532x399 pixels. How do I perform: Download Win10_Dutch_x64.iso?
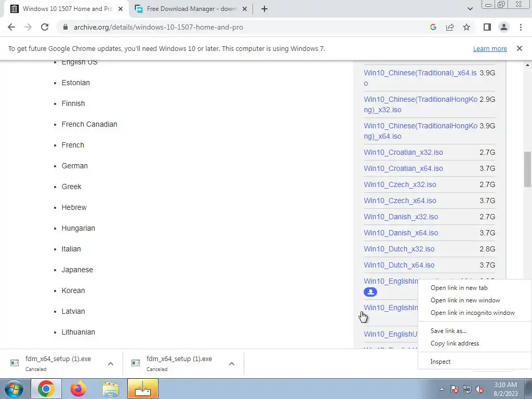point(399,265)
